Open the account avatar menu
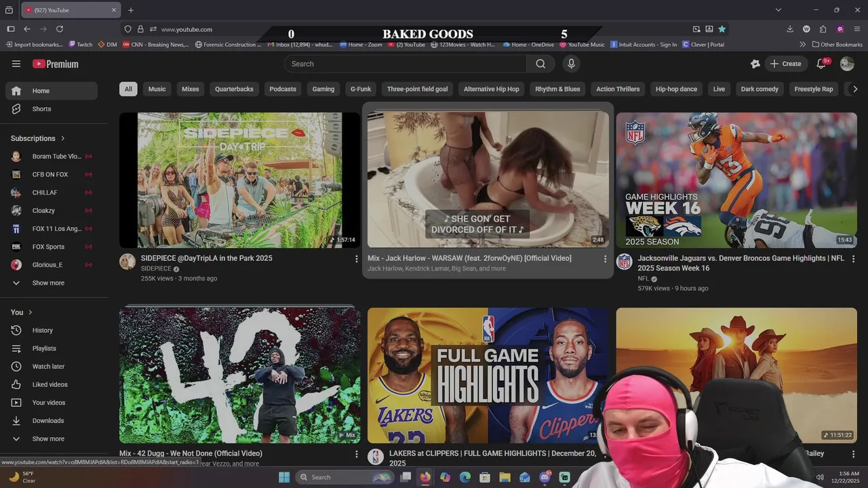 click(x=847, y=64)
